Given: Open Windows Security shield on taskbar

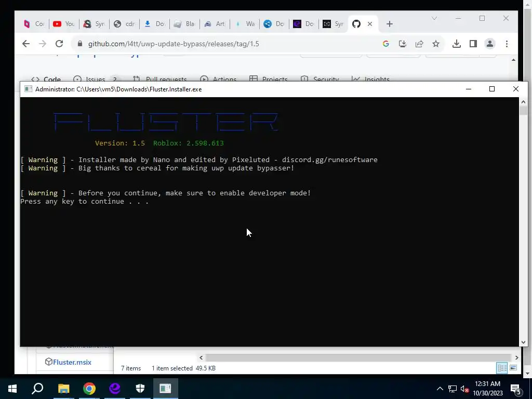Looking at the screenshot, I should (x=140, y=389).
